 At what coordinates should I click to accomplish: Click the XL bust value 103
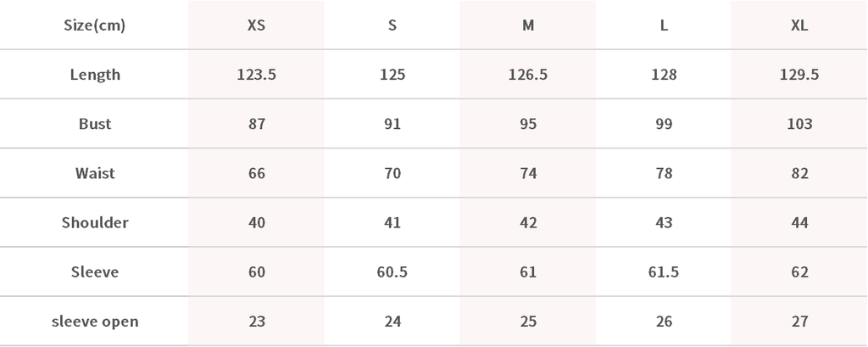coord(798,124)
